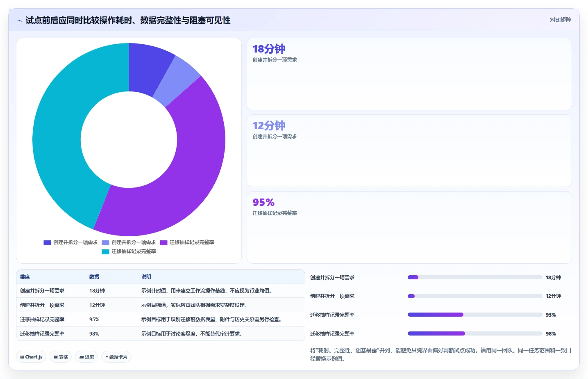Click the 说明 table column header
Image resolution: width=588 pixels, height=379 pixels.
coord(146,277)
